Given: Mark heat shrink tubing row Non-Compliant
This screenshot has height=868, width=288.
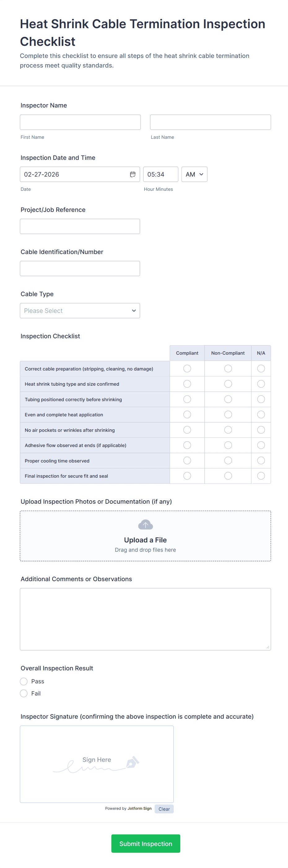Looking at the screenshot, I should click(228, 384).
